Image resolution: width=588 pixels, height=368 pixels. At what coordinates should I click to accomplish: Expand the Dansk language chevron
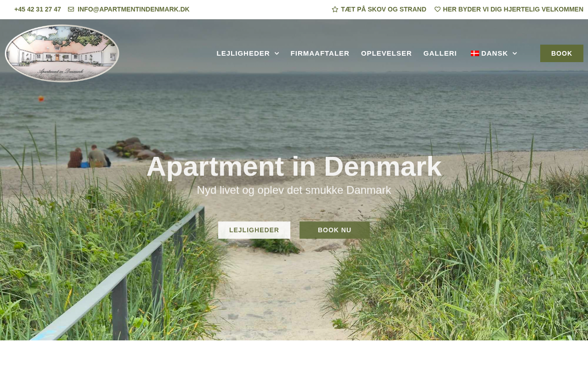(x=514, y=53)
